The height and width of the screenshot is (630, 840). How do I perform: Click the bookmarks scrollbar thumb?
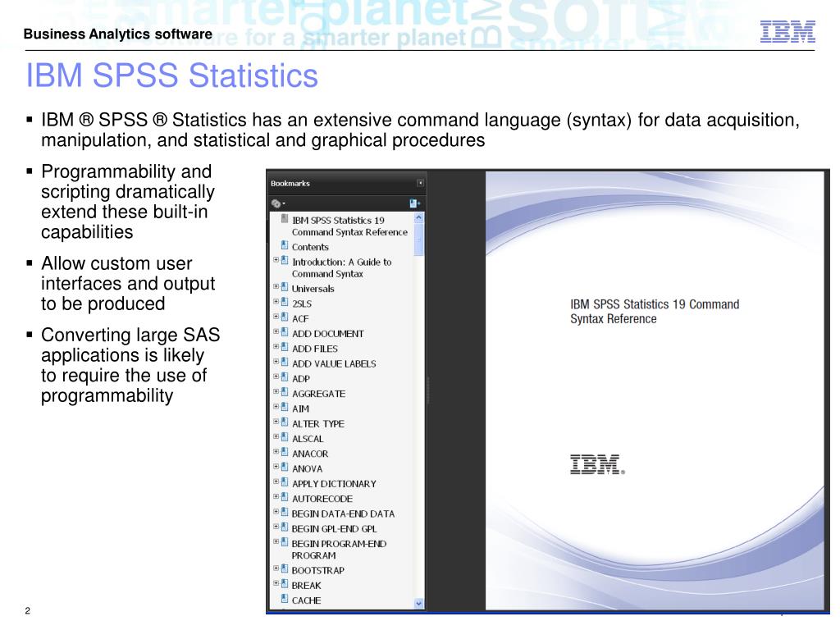(x=419, y=239)
